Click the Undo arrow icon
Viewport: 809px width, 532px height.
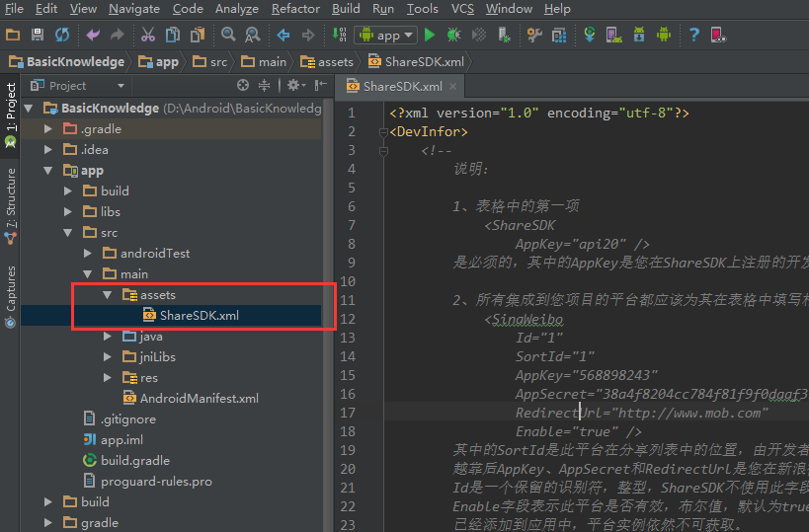click(x=93, y=36)
